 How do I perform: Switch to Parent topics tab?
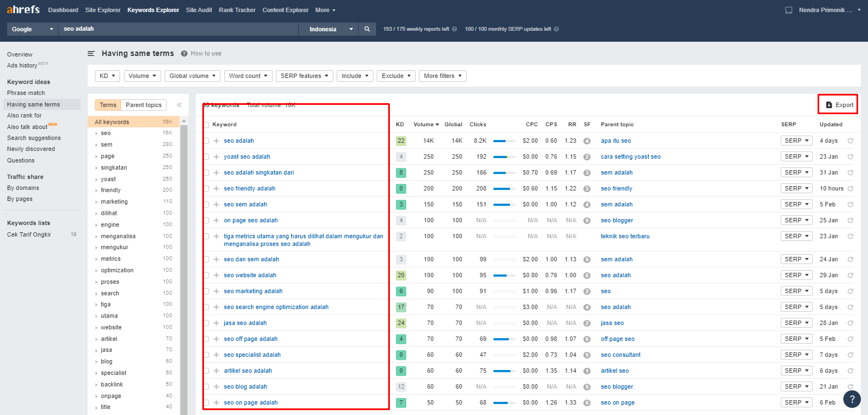(x=144, y=105)
